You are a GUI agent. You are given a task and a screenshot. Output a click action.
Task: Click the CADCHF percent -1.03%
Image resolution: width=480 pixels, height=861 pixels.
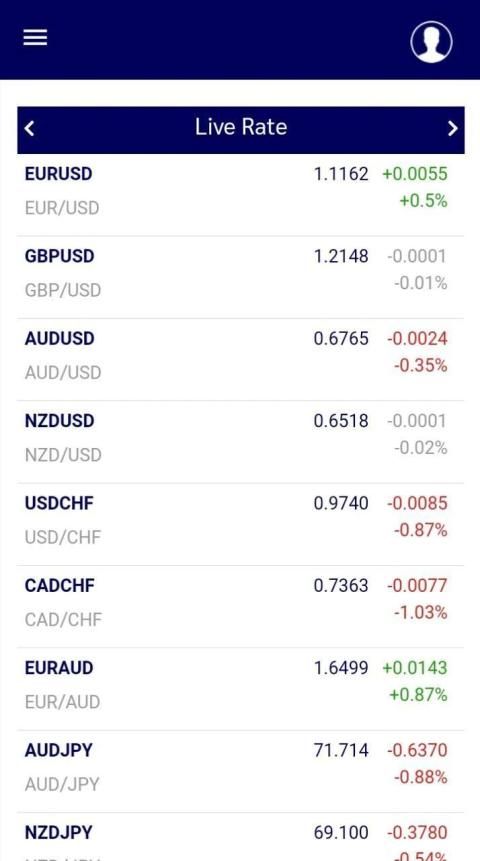[x=421, y=612]
